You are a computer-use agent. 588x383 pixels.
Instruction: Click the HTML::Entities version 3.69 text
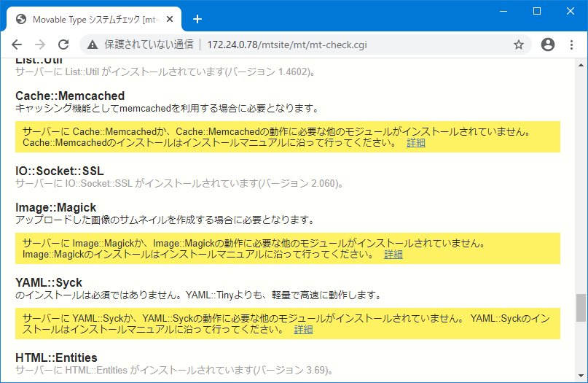[x=174, y=371]
